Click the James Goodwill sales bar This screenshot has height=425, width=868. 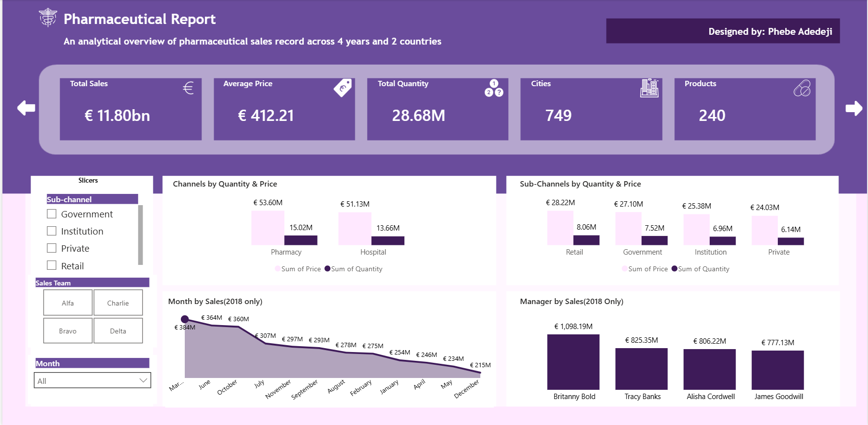point(778,370)
